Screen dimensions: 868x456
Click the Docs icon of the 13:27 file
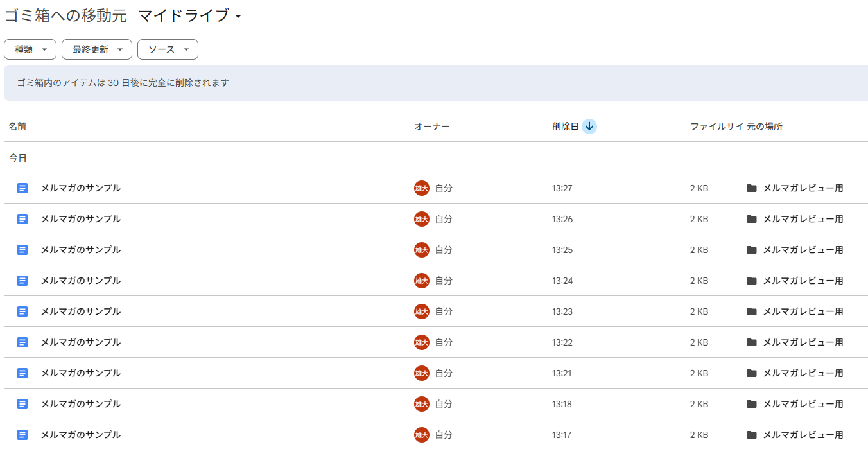[22, 188]
